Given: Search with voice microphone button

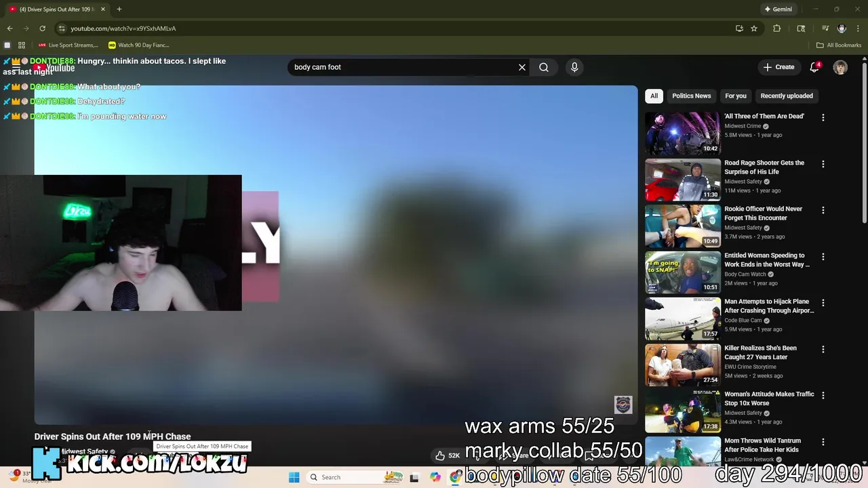Looking at the screenshot, I should [574, 67].
